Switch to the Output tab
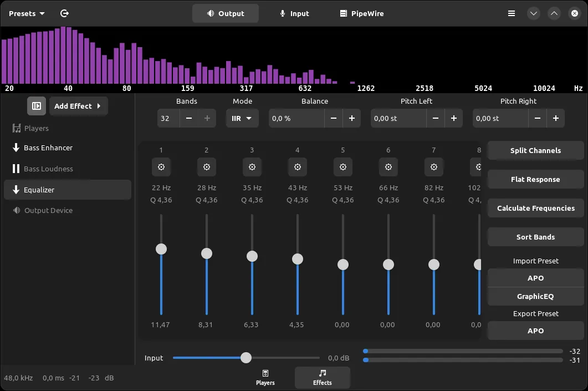Screen dimensions: 588x391 [x=226, y=13]
